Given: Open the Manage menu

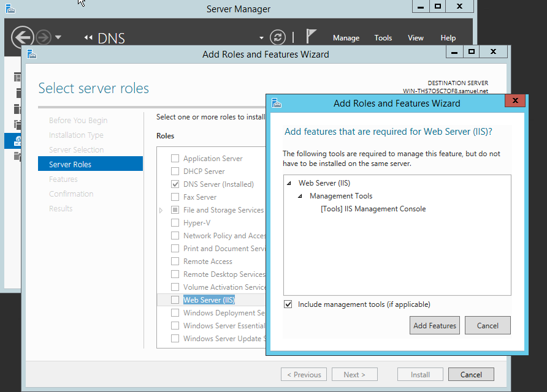Looking at the screenshot, I should [x=346, y=37].
